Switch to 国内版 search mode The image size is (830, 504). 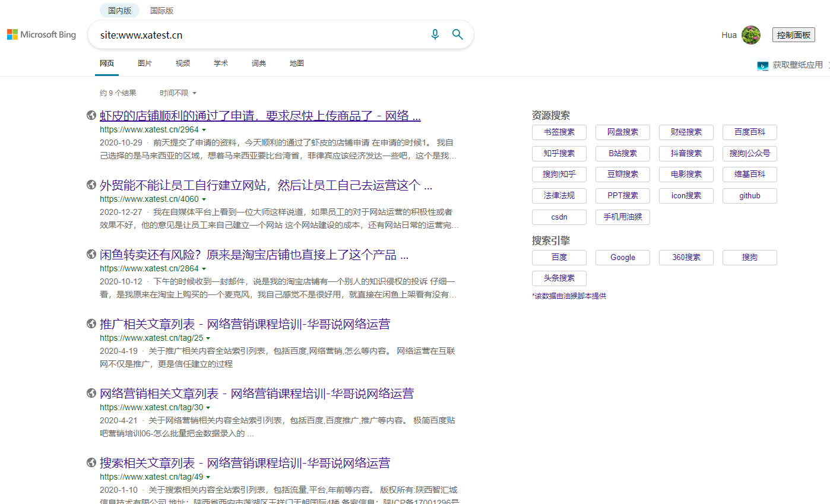(x=119, y=11)
